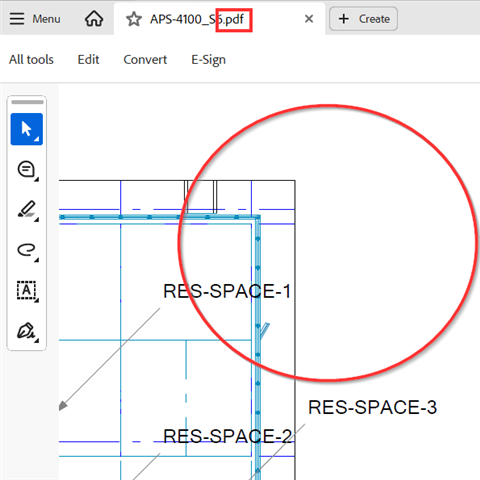Go to the Home view icon

click(94, 19)
